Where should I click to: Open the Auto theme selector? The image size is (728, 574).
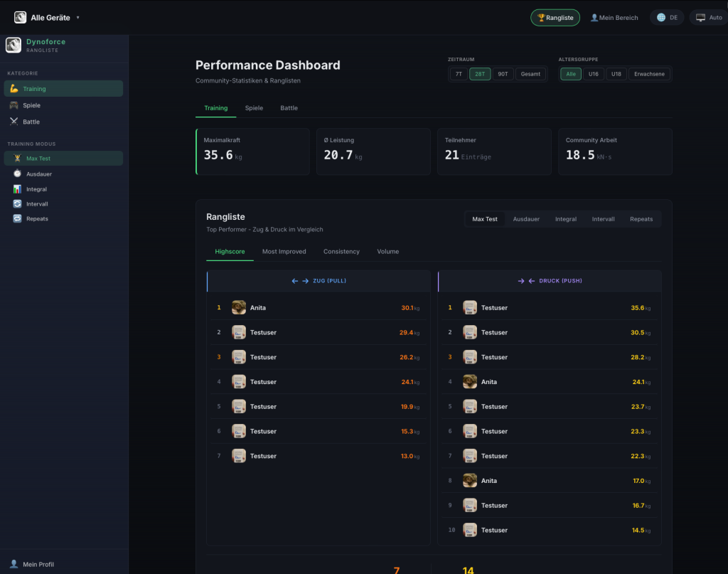click(x=708, y=18)
